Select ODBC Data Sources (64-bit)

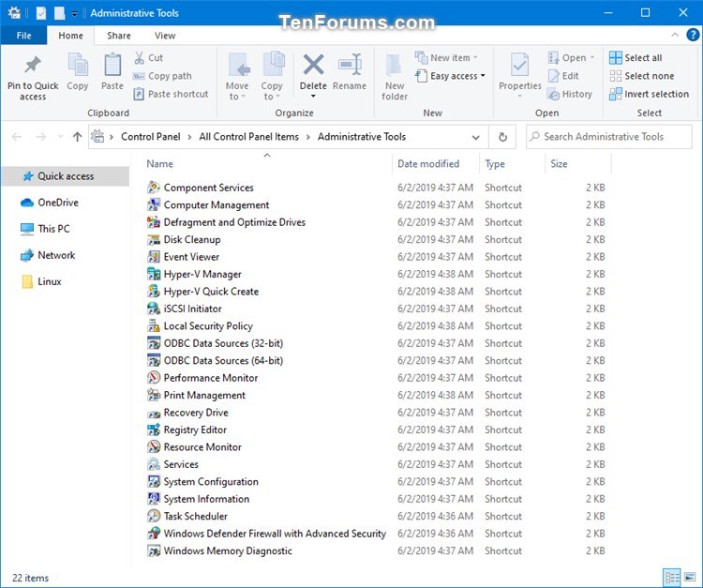[223, 361]
